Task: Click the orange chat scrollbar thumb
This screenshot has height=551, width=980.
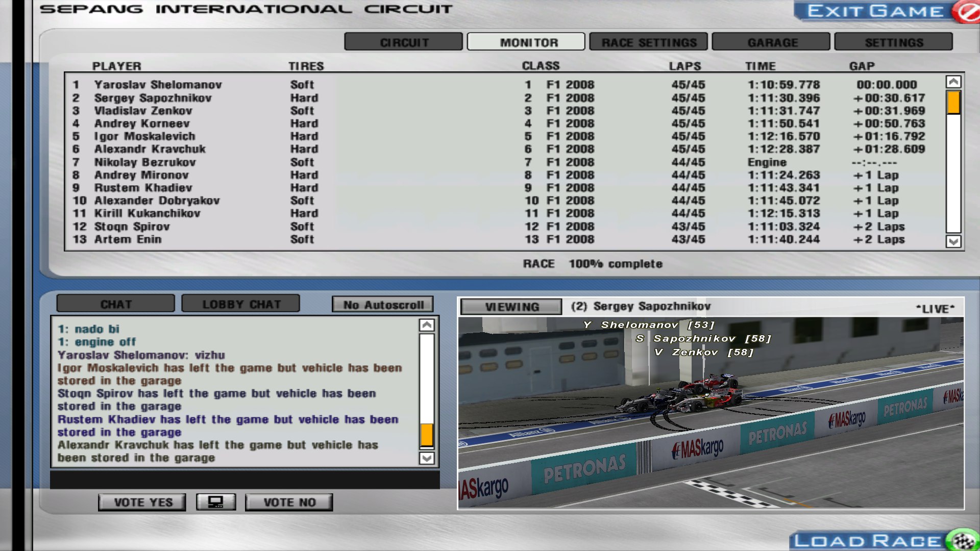Action: 427,435
